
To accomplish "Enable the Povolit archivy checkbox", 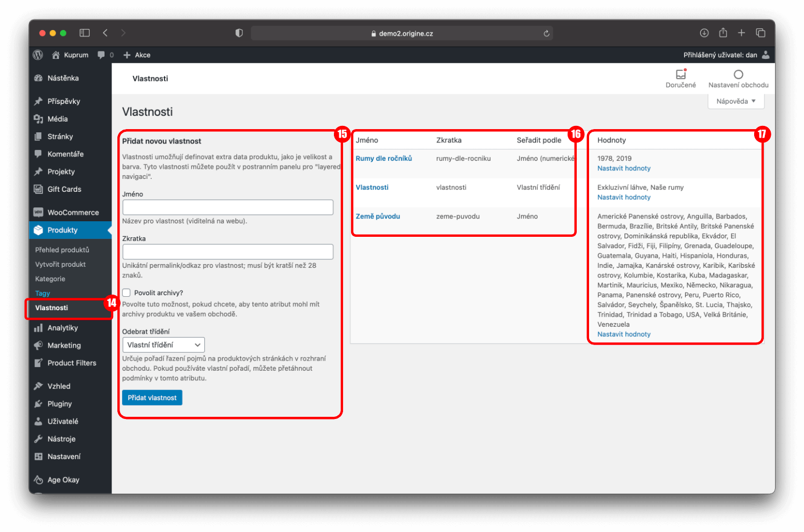I will (x=126, y=293).
